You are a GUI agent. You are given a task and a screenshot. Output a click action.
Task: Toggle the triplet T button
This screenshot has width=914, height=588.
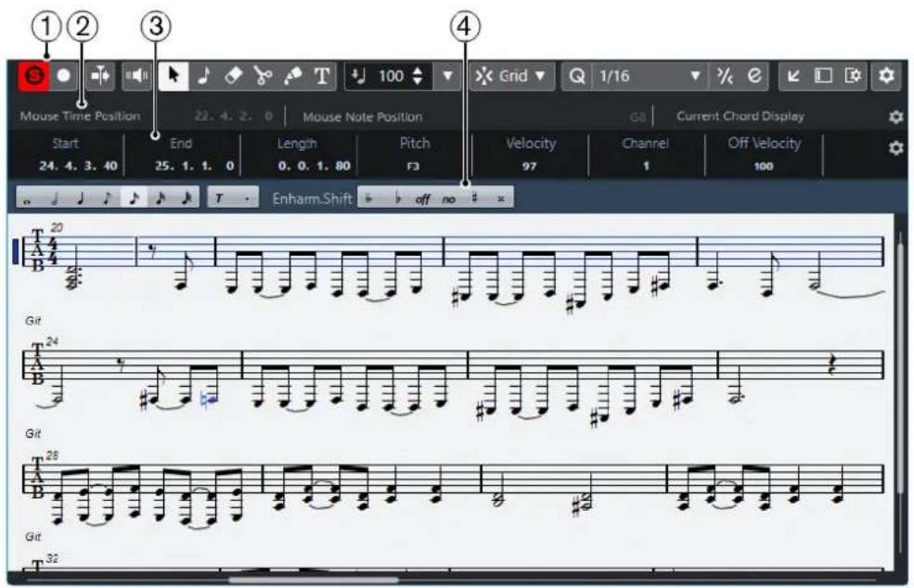tap(220, 198)
